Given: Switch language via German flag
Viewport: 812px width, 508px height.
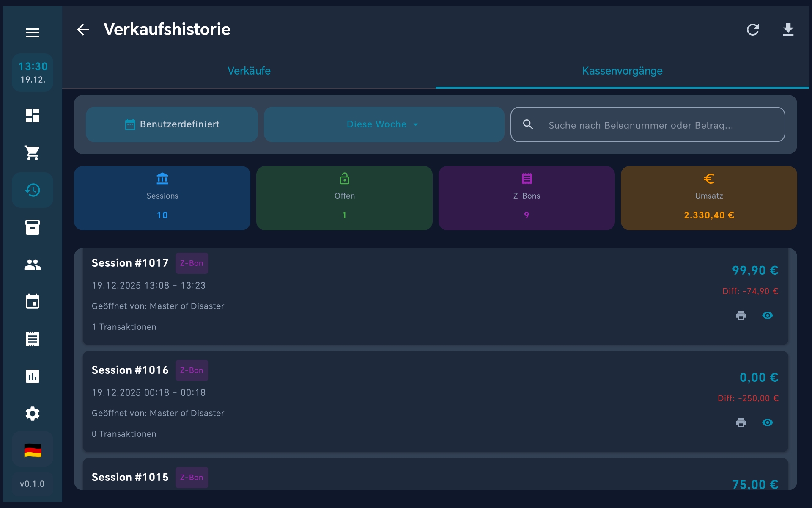Looking at the screenshot, I should pyautogui.click(x=33, y=450).
